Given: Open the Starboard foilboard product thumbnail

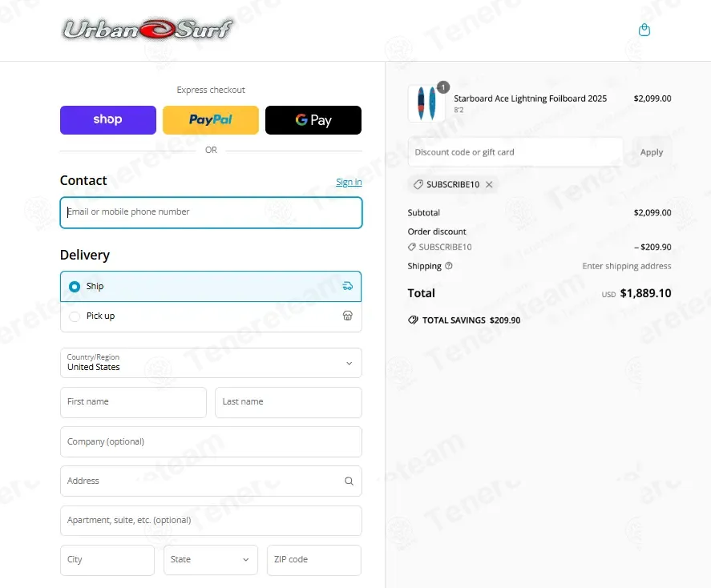Looking at the screenshot, I should 426,103.
